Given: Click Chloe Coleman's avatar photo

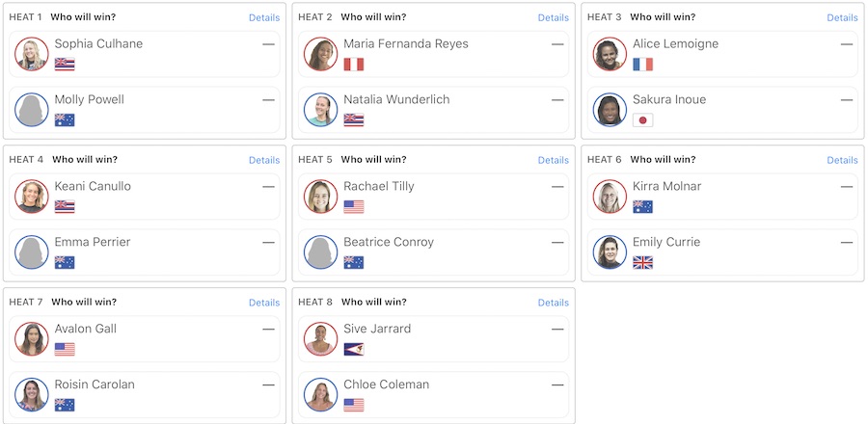Looking at the screenshot, I should [321, 395].
